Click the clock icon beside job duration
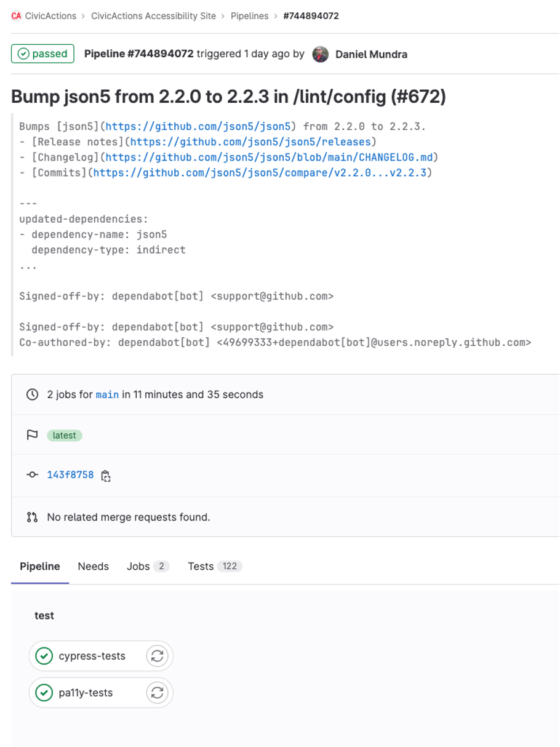560x747 pixels. click(x=31, y=394)
